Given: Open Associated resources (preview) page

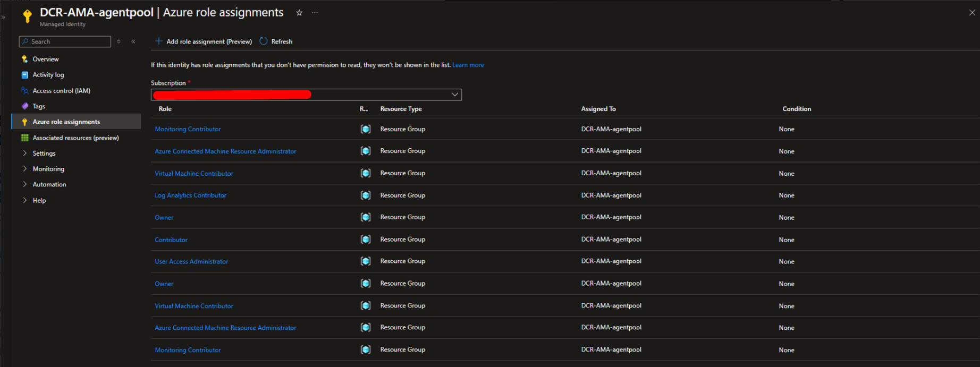Looking at the screenshot, I should [75, 138].
